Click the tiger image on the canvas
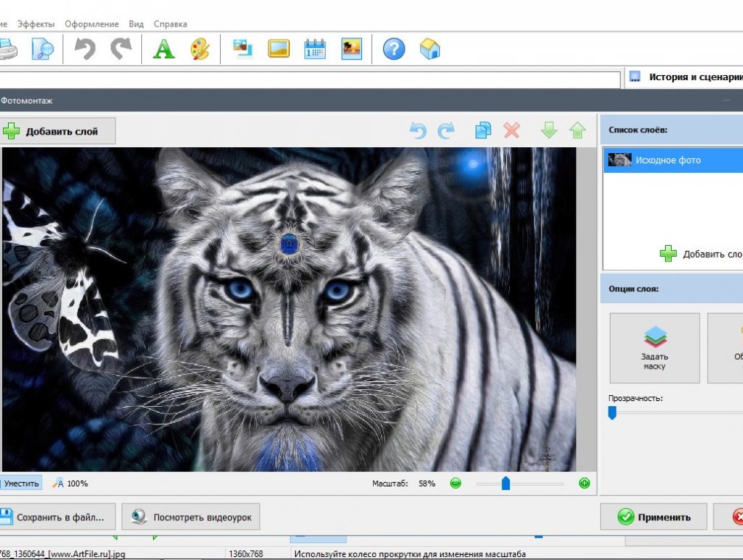 coord(289,309)
